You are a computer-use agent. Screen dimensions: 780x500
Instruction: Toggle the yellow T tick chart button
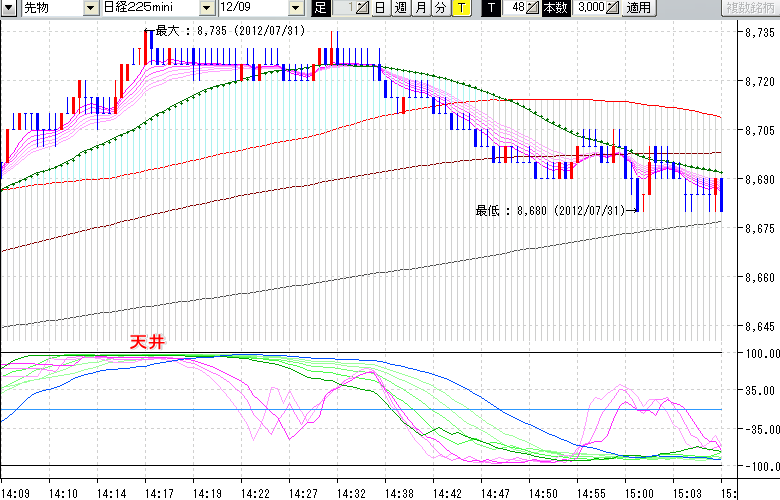pos(462,7)
